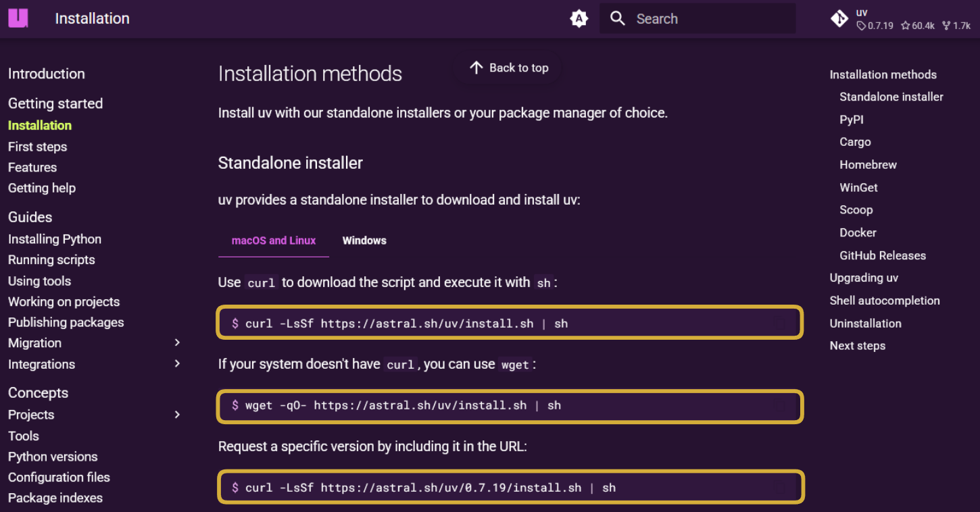Open the Configuration files page
This screenshot has width=980, height=512.
[59, 478]
